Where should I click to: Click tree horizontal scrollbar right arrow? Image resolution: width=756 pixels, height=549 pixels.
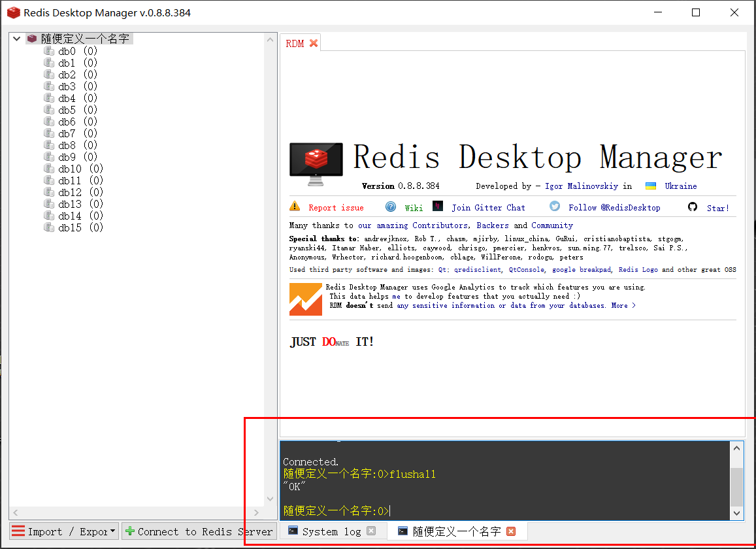point(256,512)
